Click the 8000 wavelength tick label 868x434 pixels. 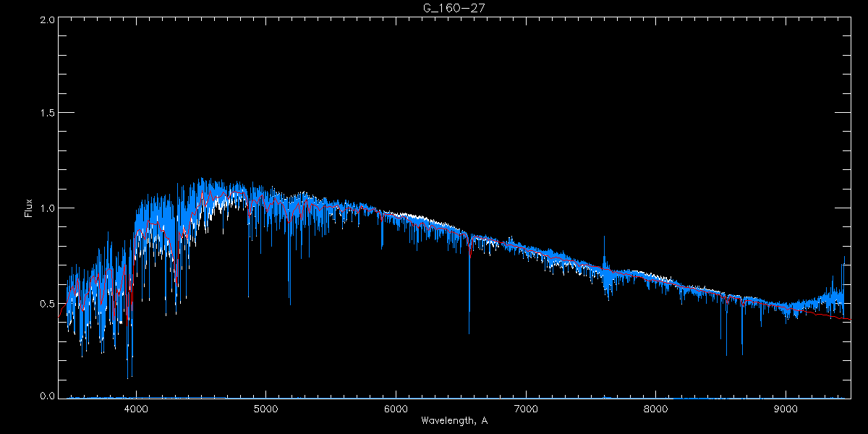coord(656,407)
